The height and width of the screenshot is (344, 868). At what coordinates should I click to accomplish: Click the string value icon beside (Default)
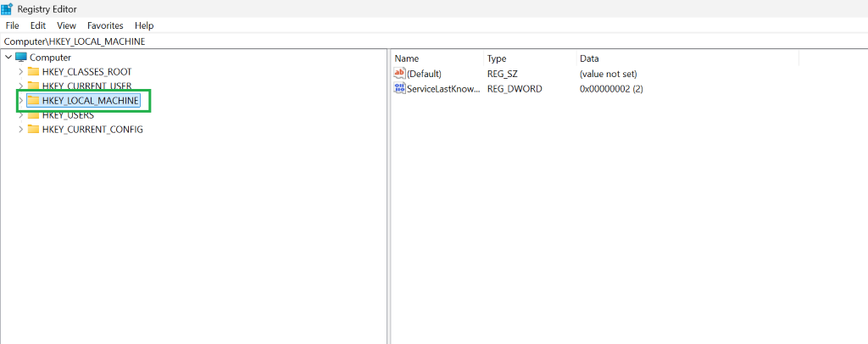[x=399, y=73]
